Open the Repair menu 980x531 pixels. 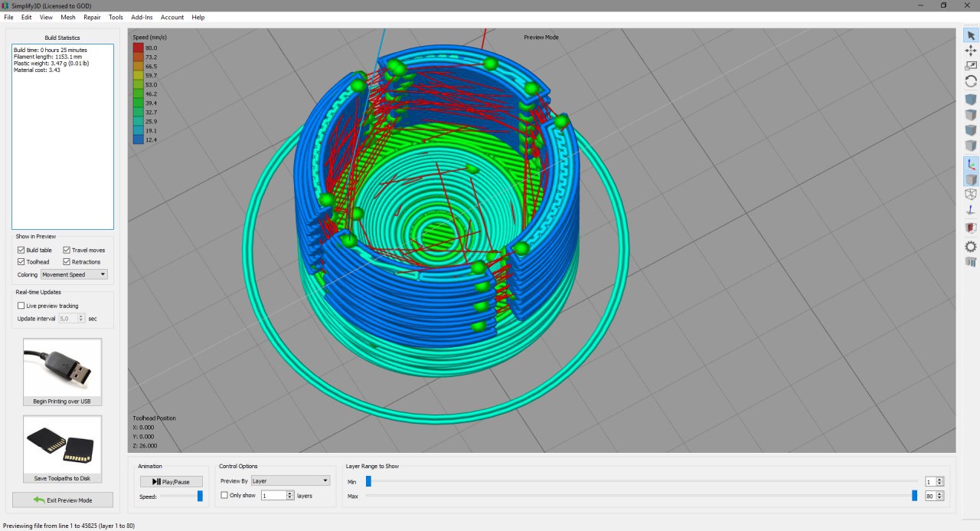coord(92,17)
